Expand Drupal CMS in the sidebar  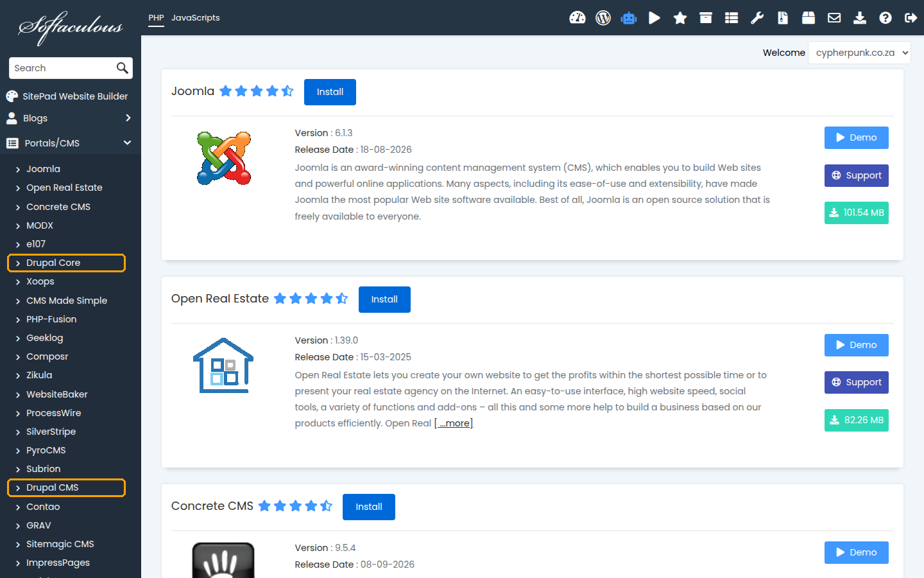66,487
